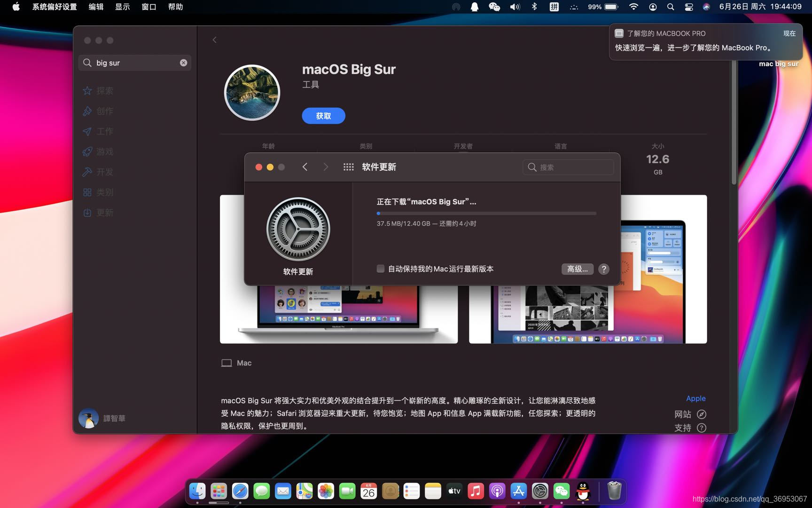812x508 pixels.
Task: Open Wi-Fi status in menu bar
Action: click(x=633, y=7)
